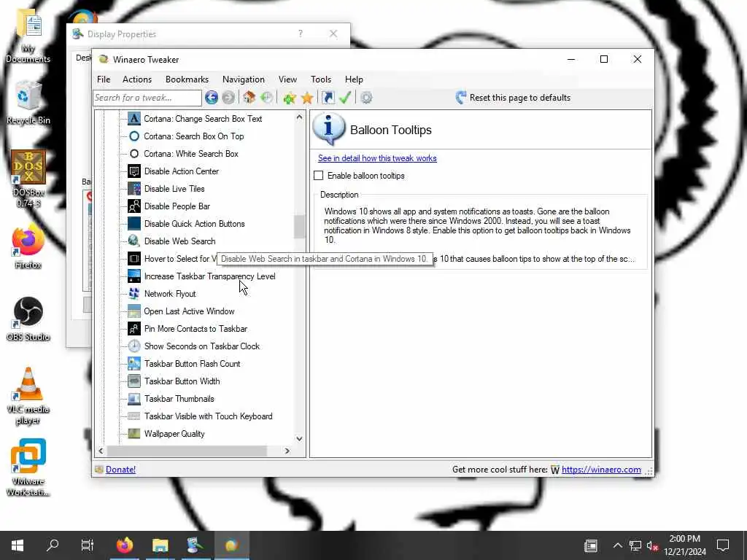
Task: Click the Display Properties help question button
Action: pyautogui.click(x=300, y=34)
